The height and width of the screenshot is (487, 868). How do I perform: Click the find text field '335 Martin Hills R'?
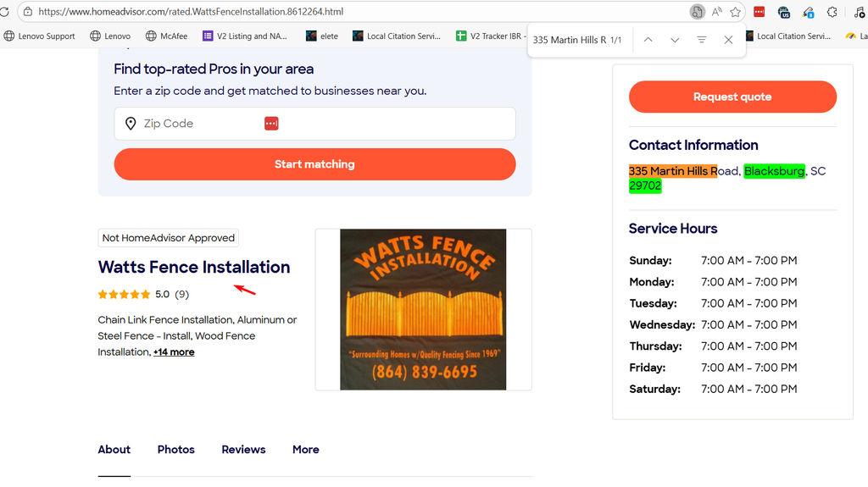tap(569, 40)
